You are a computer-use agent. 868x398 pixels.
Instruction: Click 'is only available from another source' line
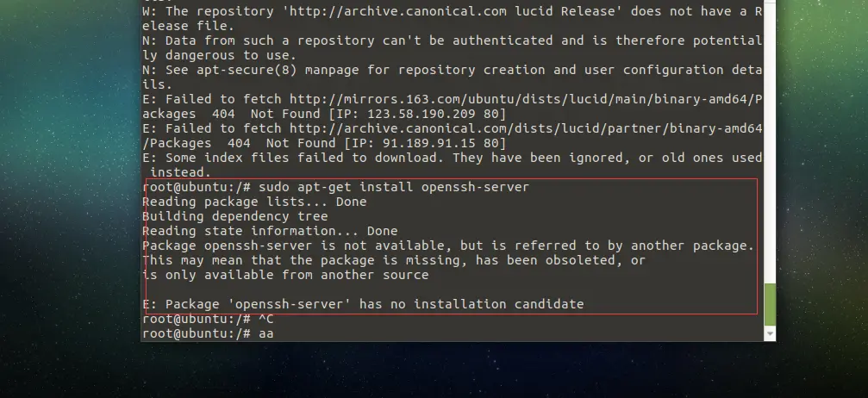285,275
